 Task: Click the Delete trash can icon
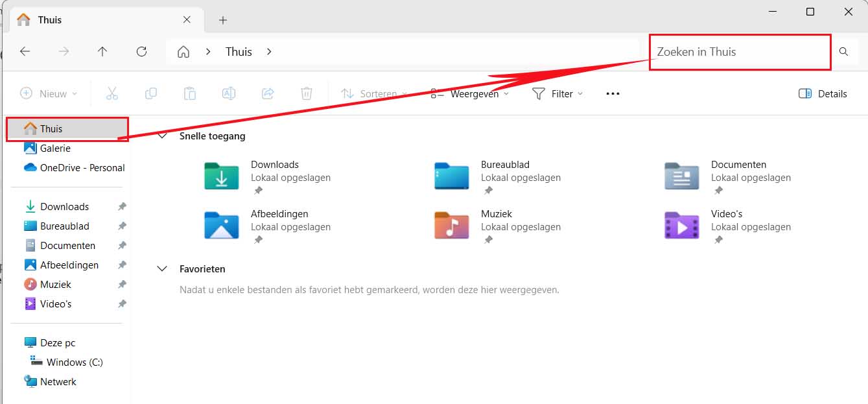tap(307, 93)
